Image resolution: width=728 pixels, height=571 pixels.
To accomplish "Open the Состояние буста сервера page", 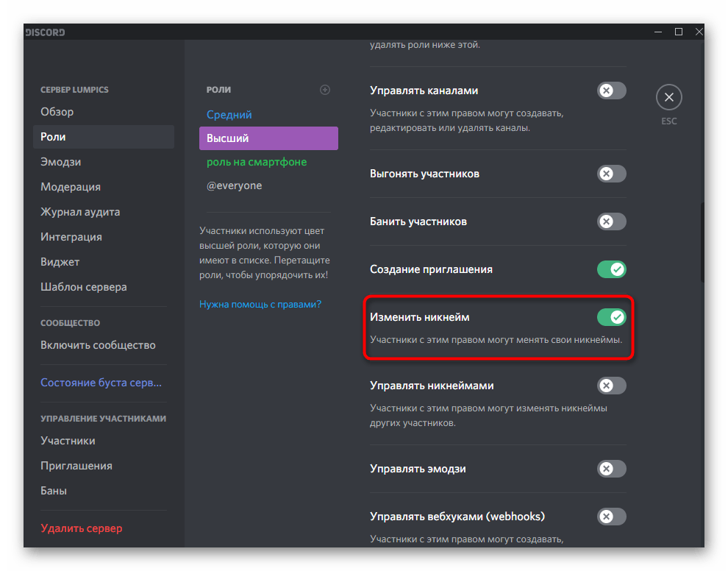I will pyautogui.click(x=101, y=383).
